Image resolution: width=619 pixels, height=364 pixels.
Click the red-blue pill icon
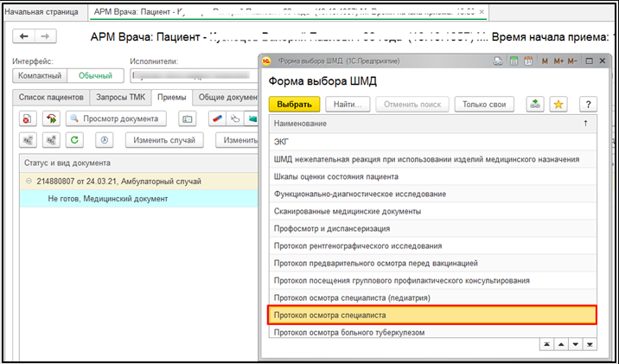click(216, 118)
